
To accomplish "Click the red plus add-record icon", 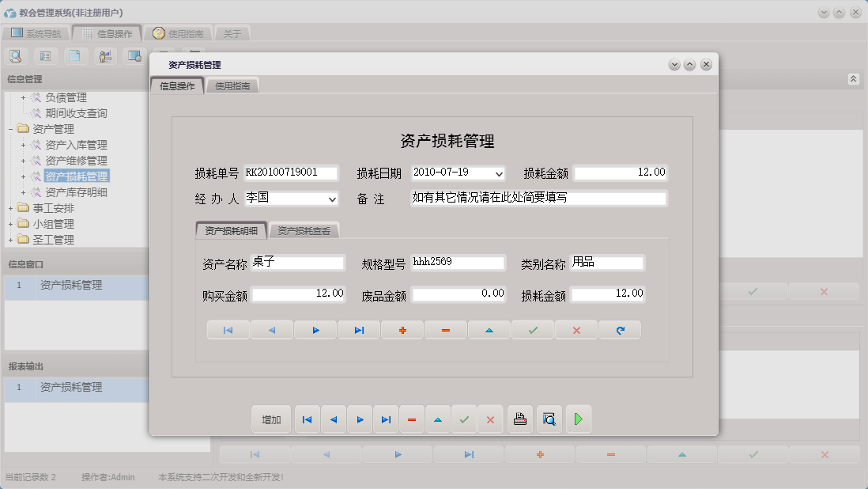I will [x=402, y=330].
